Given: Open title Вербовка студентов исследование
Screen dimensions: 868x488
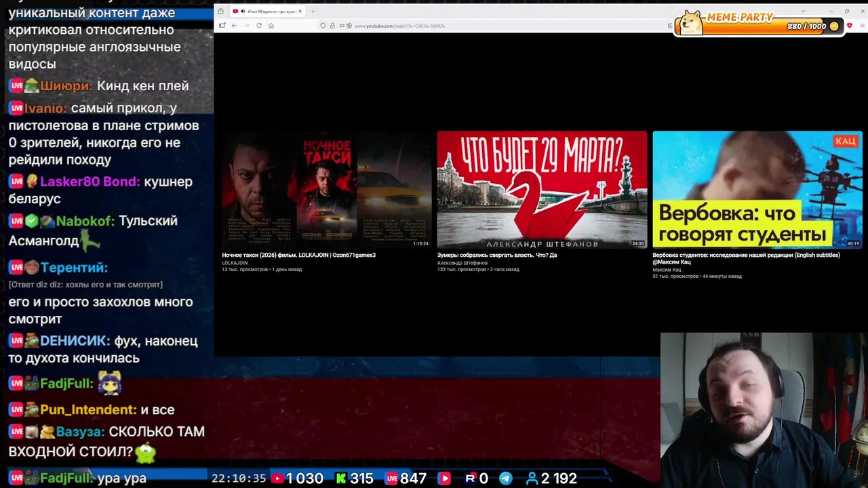Looking at the screenshot, I should [x=746, y=258].
